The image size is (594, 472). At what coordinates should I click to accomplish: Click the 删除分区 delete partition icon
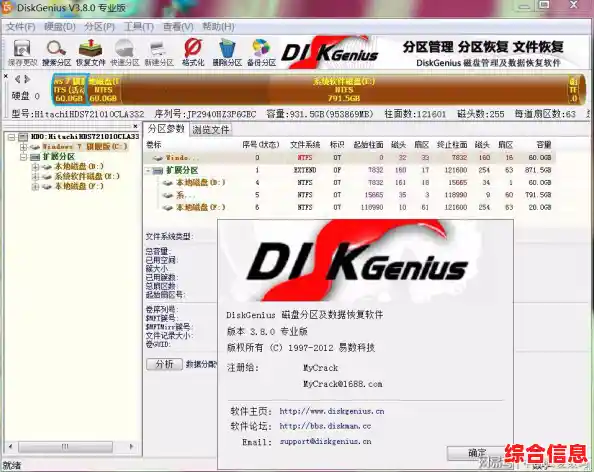pos(227,53)
